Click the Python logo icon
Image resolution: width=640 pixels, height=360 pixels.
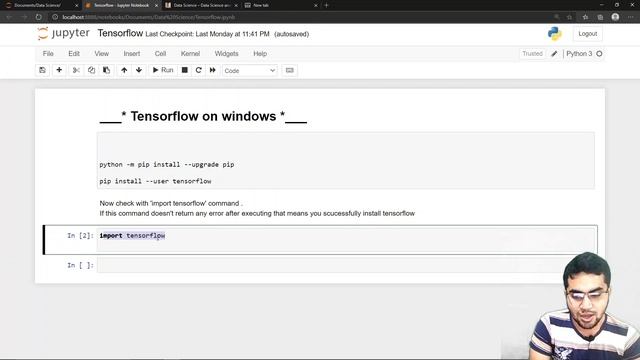(x=555, y=34)
